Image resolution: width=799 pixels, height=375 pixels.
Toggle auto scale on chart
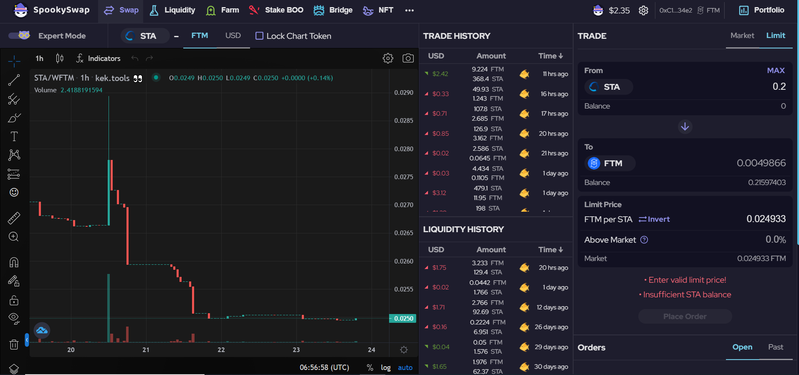(405, 367)
